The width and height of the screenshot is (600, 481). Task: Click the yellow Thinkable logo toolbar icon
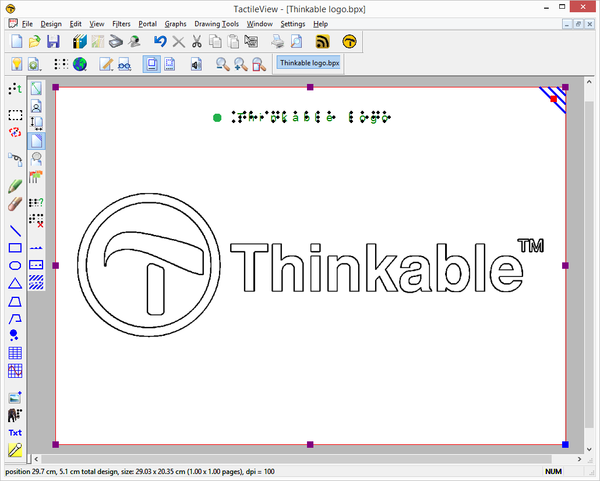[349, 41]
